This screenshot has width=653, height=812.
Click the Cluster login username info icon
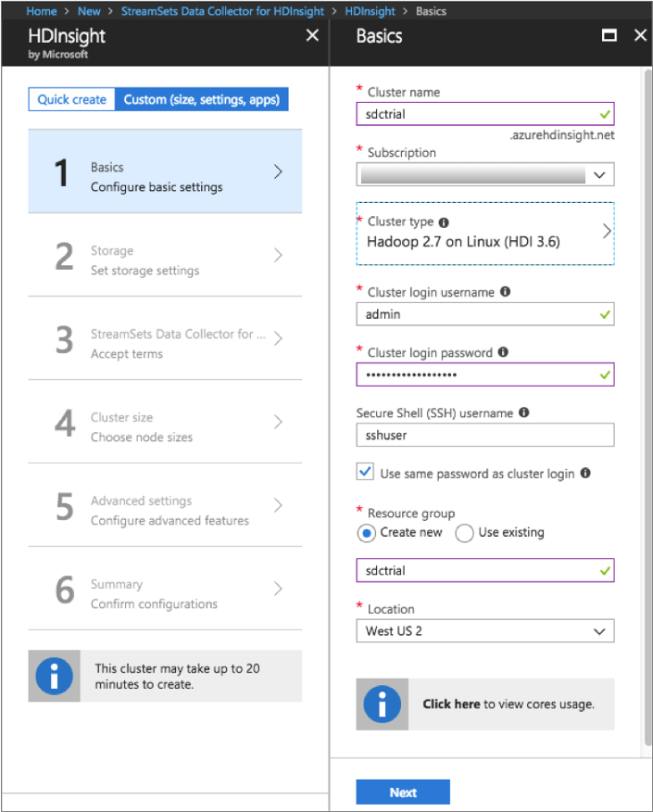click(x=505, y=292)
